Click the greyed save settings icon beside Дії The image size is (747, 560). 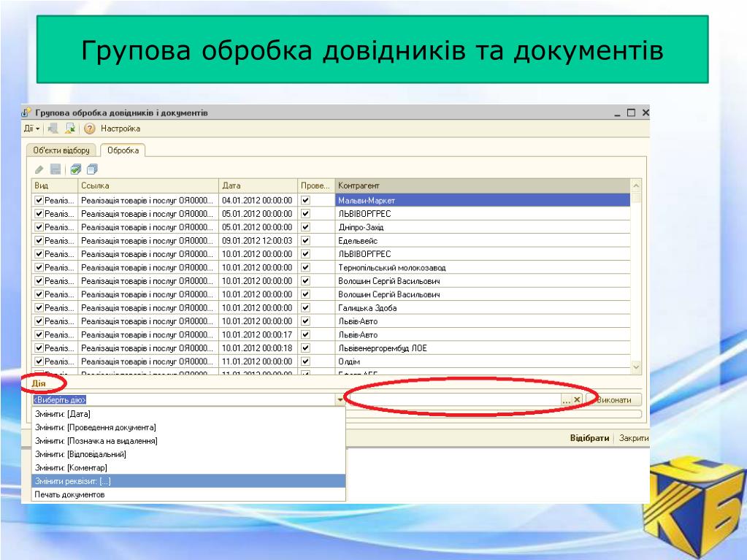coord(53,129)
